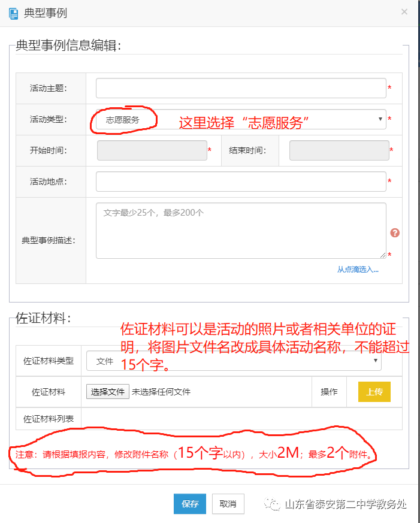This screenshot has width=420, height=523.
Task: Click the 佐证材料列表 row label
Action: click(49, 418)
